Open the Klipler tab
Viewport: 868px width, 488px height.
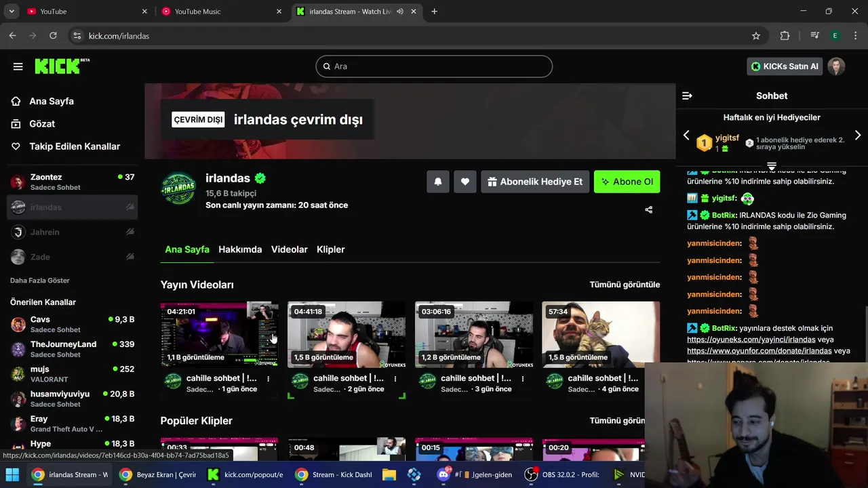click(331, 249)
